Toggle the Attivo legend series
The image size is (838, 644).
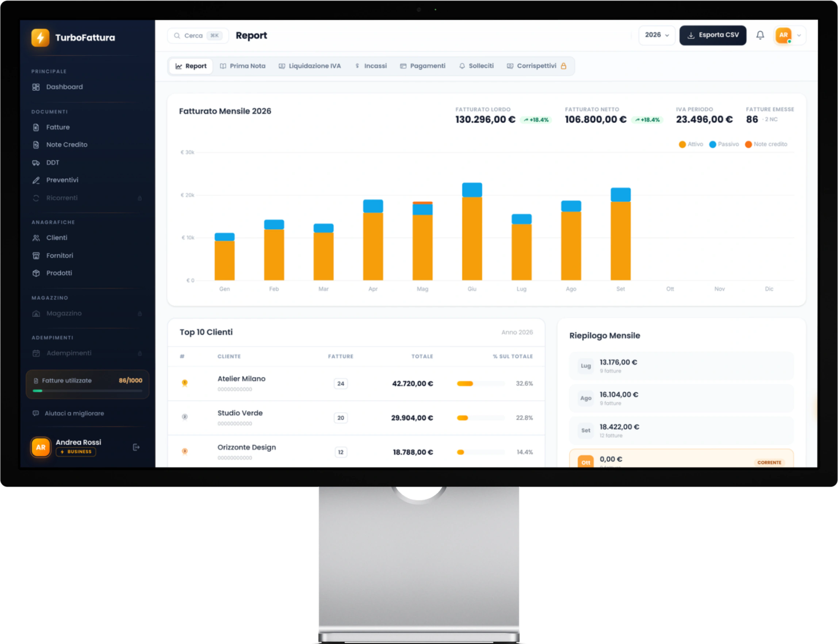click(691, 144)
